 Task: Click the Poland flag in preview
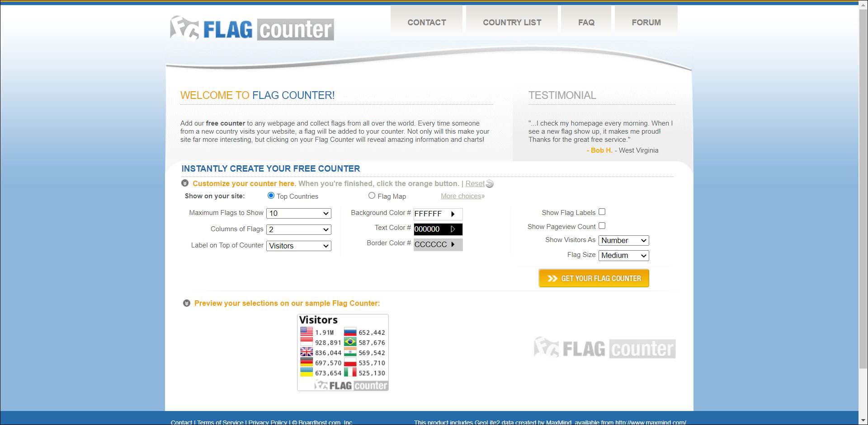(x=350, y=362)
